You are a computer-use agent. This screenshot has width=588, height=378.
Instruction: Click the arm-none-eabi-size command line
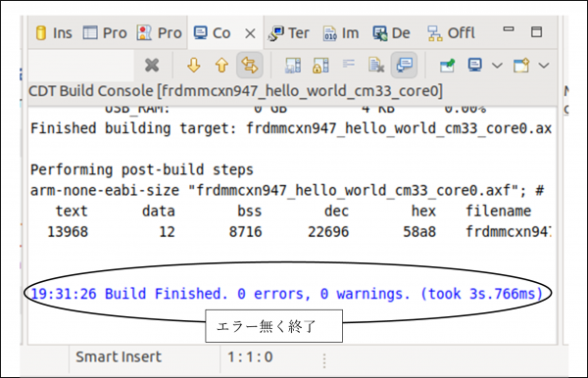pos(287,190)
